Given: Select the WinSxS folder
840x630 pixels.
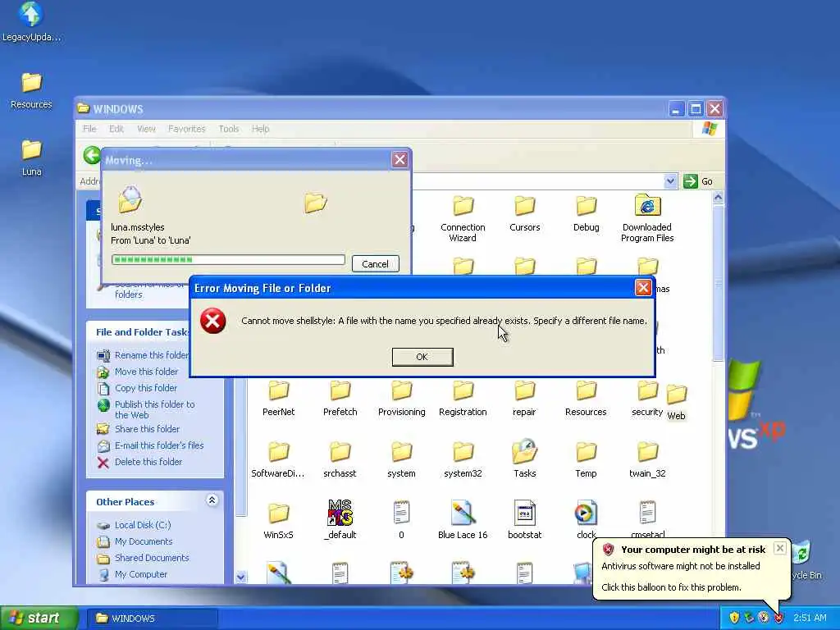Looking at the screenshot, I should [279, 521].
